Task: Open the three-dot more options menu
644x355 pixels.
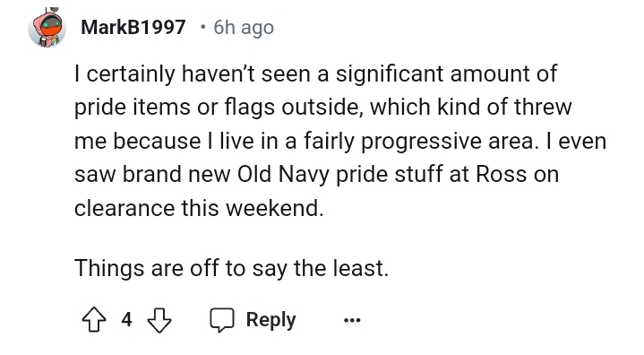Action: [352, 320]
